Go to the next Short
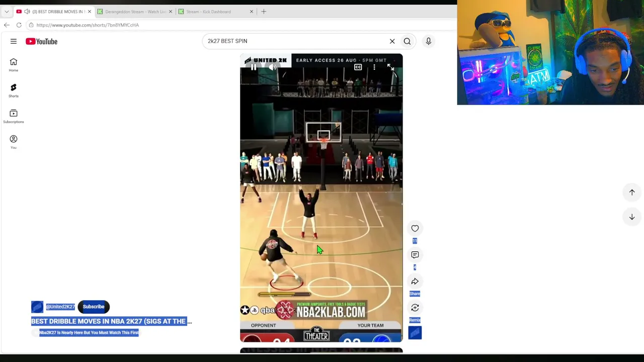This screenshot has height=362, width=644. coord(632,217)
